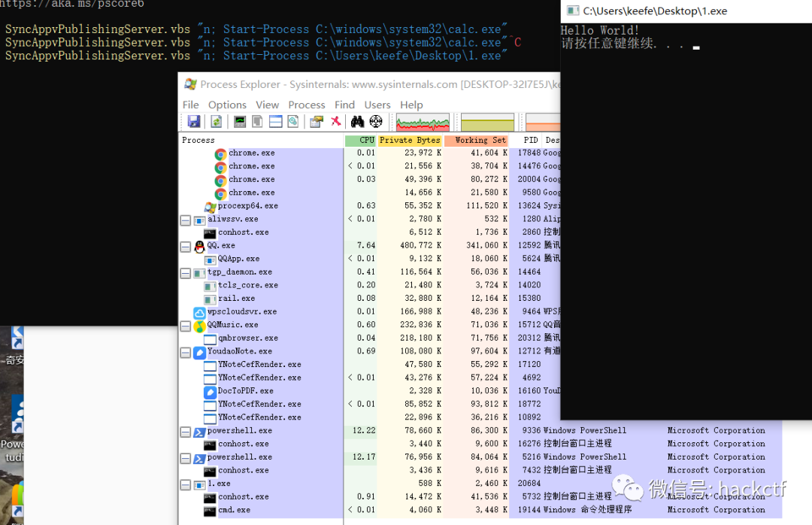Click the Private Bytes value 480,772 K
This screenshot has width=812, height=525.
[420, 246]
